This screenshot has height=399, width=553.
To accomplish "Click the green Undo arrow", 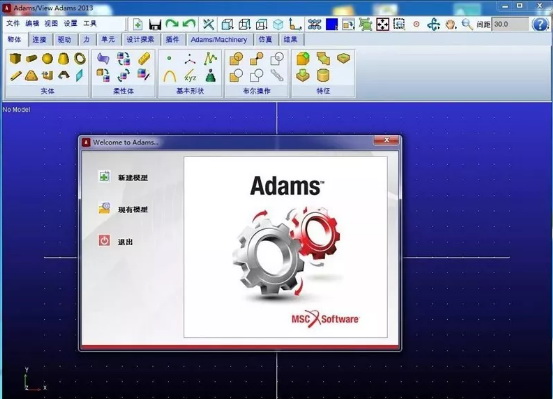I will pos(189,24).
